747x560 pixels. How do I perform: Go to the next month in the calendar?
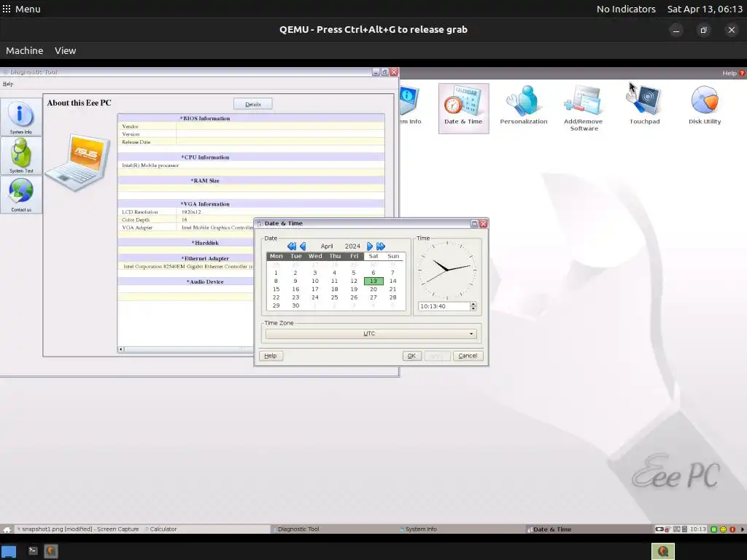pos(369,246)
